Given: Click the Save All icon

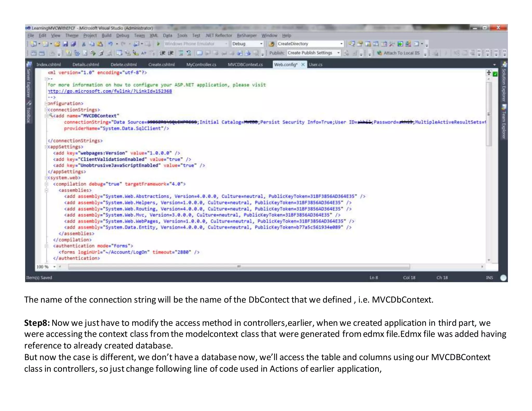Looking at the screenshot, I should (74, 44).
